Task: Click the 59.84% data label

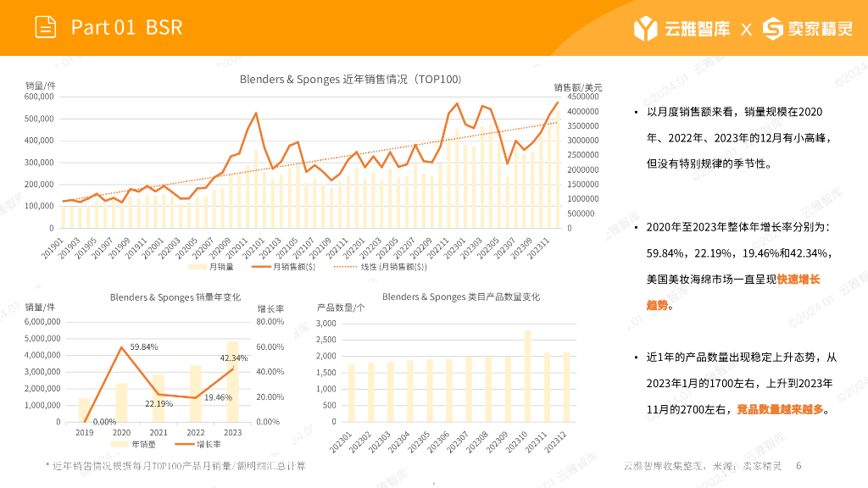Action: pos(144,347)
